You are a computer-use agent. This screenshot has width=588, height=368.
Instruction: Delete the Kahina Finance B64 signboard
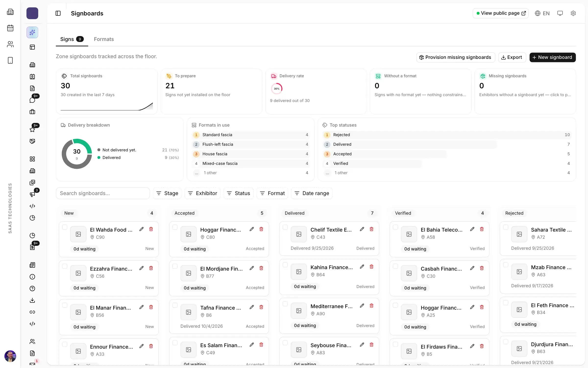(371, 267)
